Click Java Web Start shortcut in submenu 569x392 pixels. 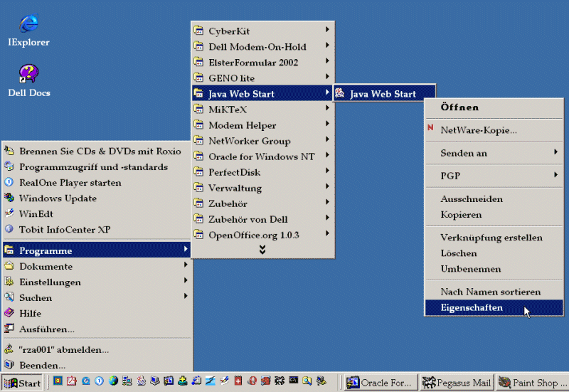click(x=384, y=93)
